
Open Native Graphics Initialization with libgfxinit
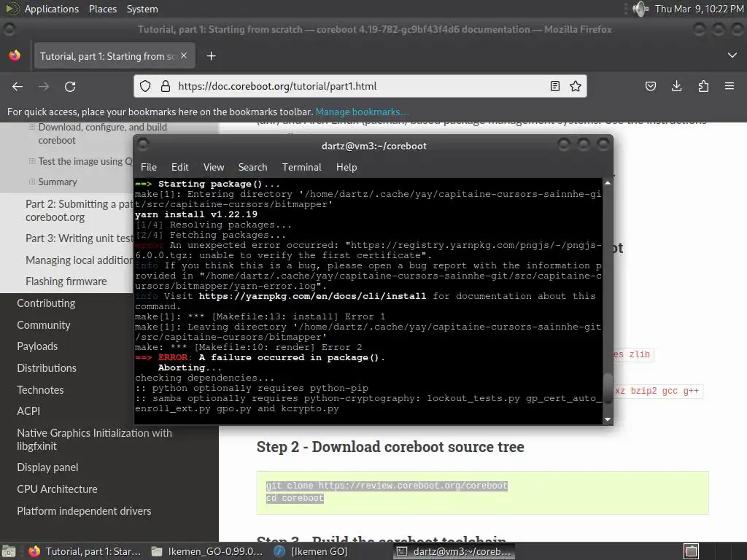[94, 440]
